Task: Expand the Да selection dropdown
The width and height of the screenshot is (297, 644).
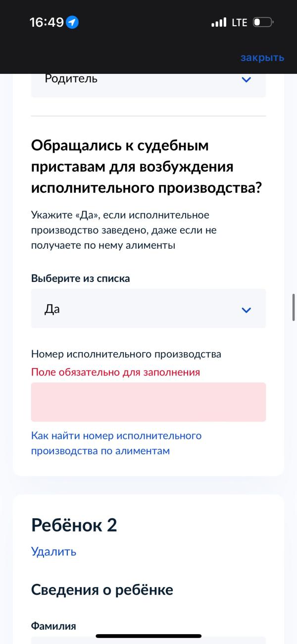Action: (148, 309)
